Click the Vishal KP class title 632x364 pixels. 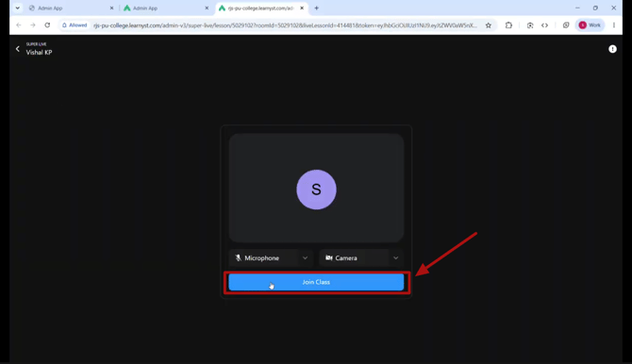(x=39, y=53)
